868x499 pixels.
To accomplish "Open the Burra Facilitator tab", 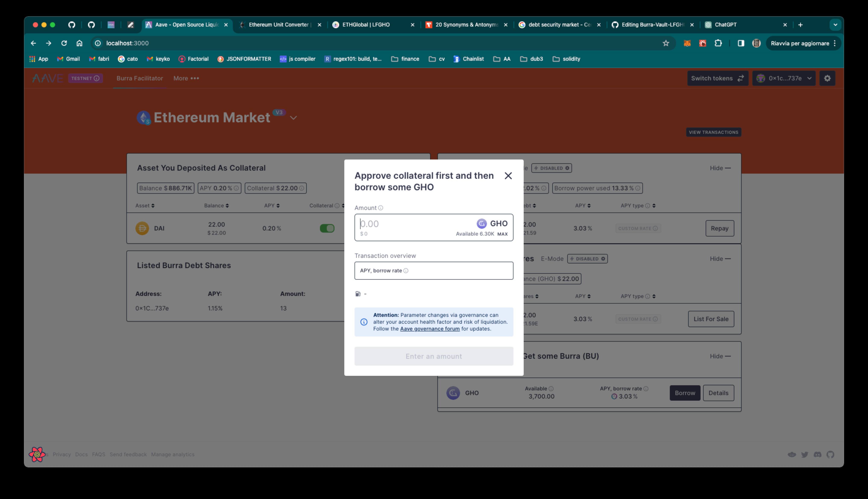I will tap(140, 78).
